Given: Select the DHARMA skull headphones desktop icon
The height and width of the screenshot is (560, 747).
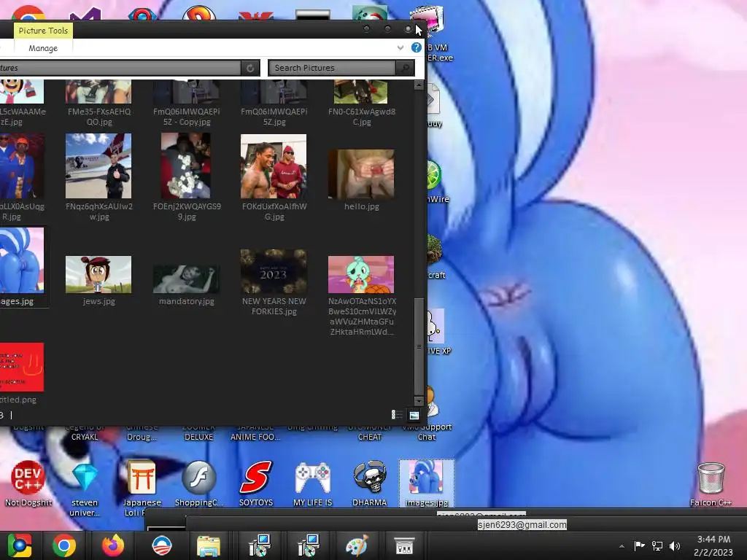Looking at the screenshot, I should tap(370, 483).
